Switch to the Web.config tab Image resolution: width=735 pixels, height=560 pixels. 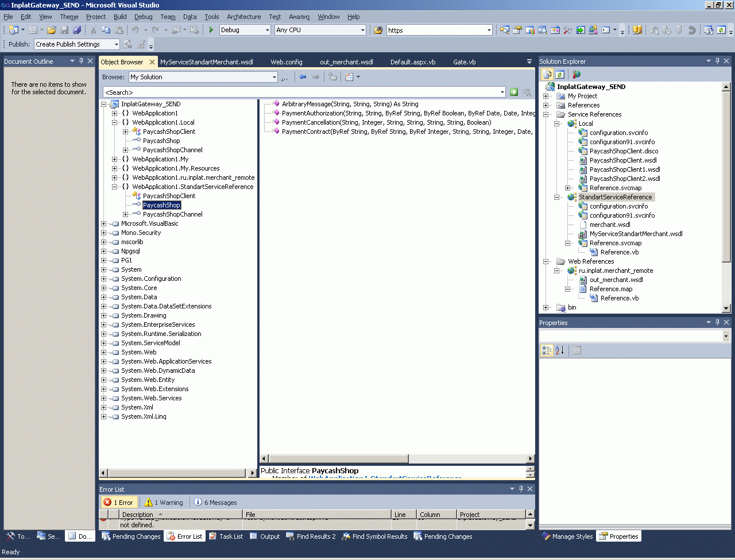[x=287, y=62]
